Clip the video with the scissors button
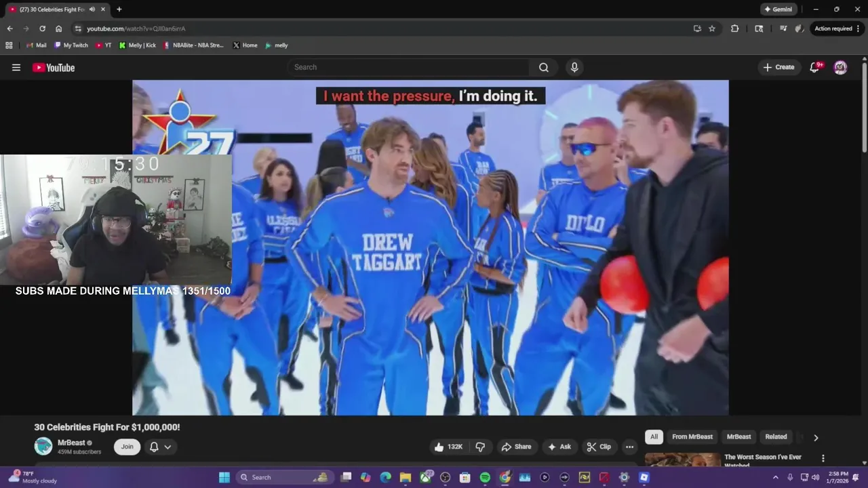 click(599, 447)
